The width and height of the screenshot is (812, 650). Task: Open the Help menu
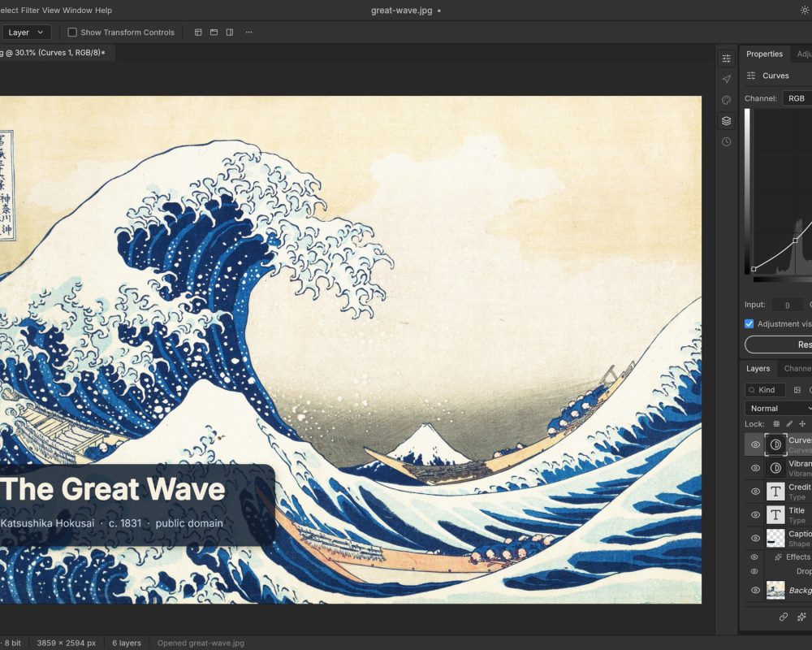(104, 11)
